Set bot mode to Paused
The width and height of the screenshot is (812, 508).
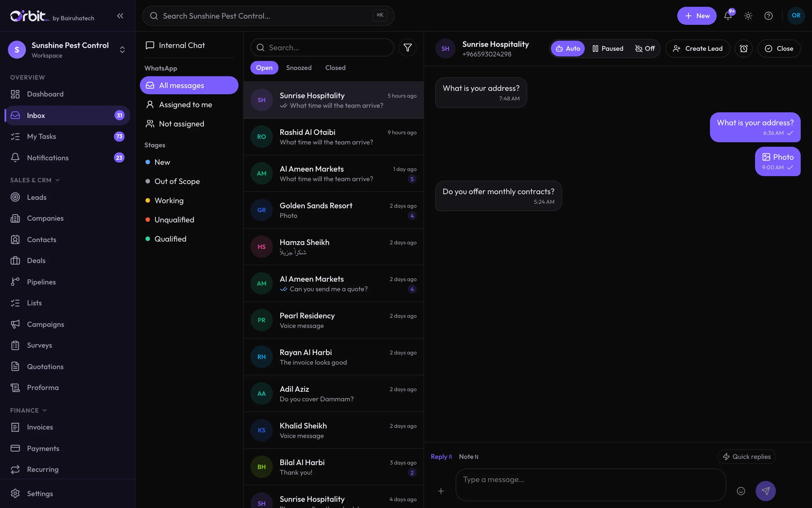pos(608,49)
